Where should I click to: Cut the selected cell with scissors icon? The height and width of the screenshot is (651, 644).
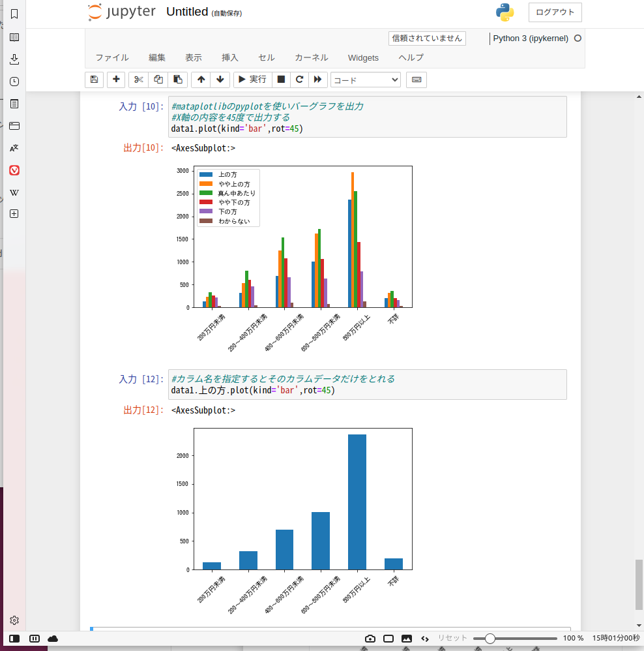(x=138, y=80)
